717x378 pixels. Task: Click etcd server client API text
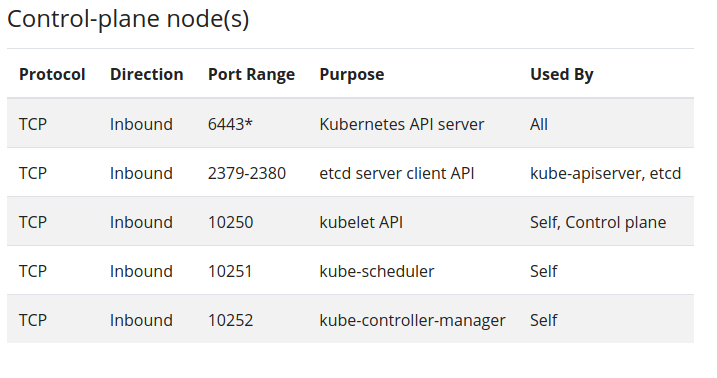(396, 173)
